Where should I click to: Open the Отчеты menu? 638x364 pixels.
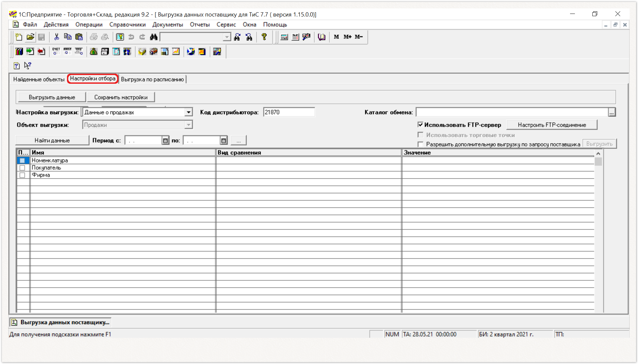coord(200,25)
